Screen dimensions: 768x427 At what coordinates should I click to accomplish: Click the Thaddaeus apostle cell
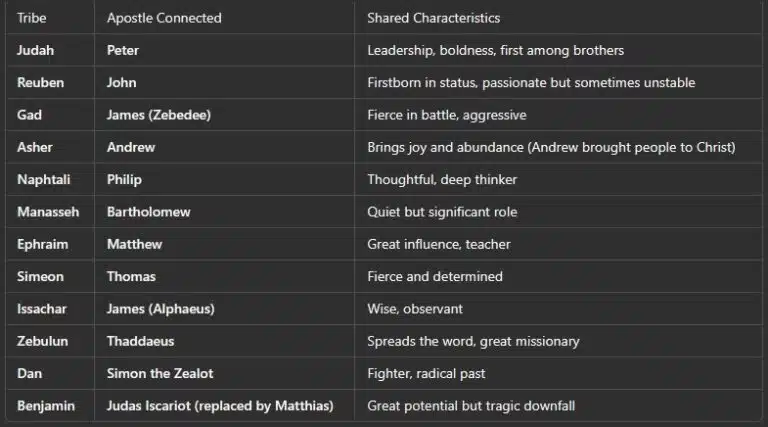pos(140,341)
